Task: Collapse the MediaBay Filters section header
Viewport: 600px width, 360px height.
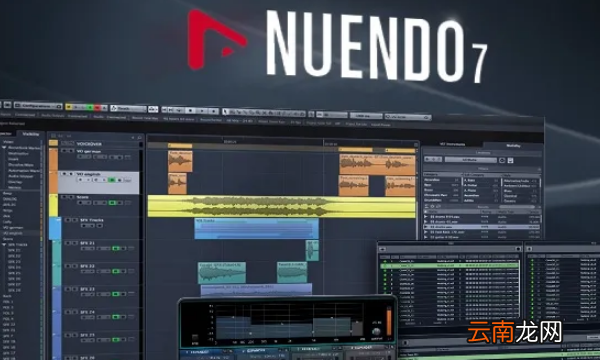Action: pyautogui.click(x=483, y=169)
